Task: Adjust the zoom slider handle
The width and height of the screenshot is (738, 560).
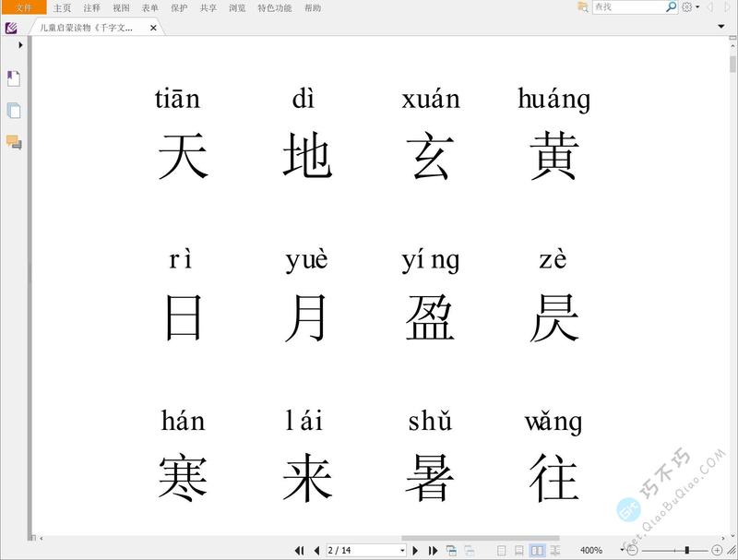Action: coord(686,549)
